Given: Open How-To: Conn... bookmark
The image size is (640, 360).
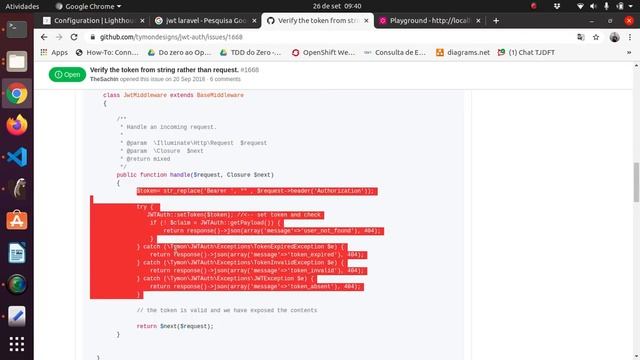Looking at the screenshot, I should [107, 52].
